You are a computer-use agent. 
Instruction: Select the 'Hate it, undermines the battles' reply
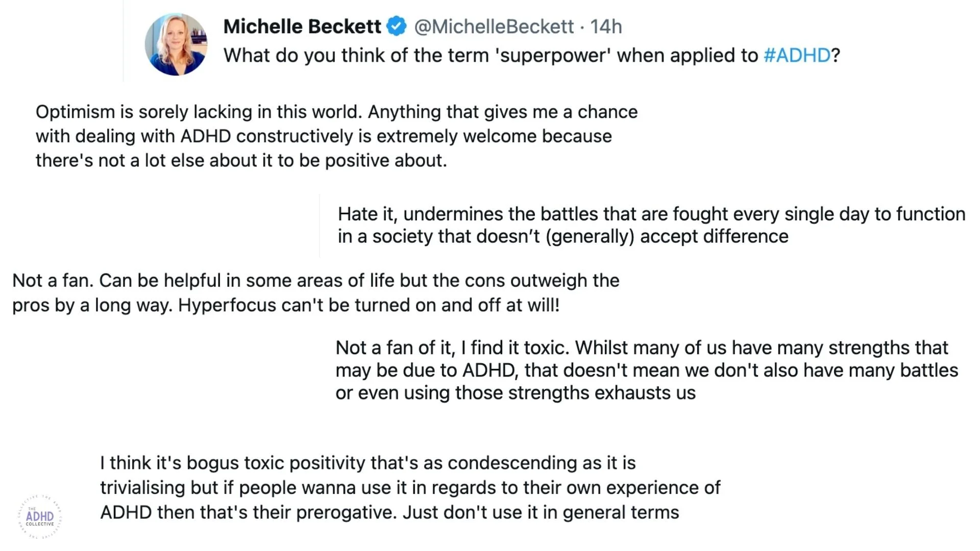(x=651, y=225)
